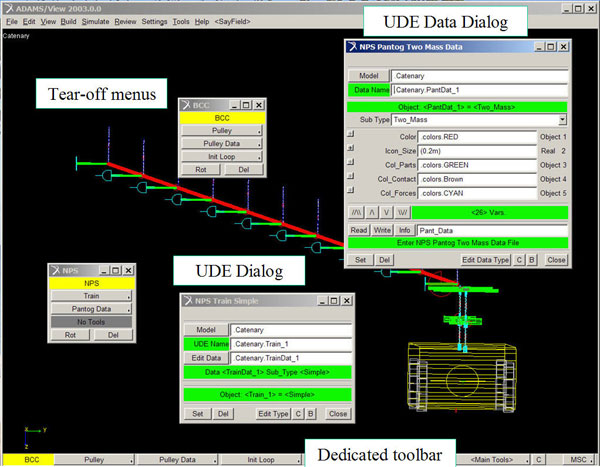Screen dimensions: 600x467
Task: Open Pulley submenu in BCC window
Action: pyautogui.click(x=222, y=131)
